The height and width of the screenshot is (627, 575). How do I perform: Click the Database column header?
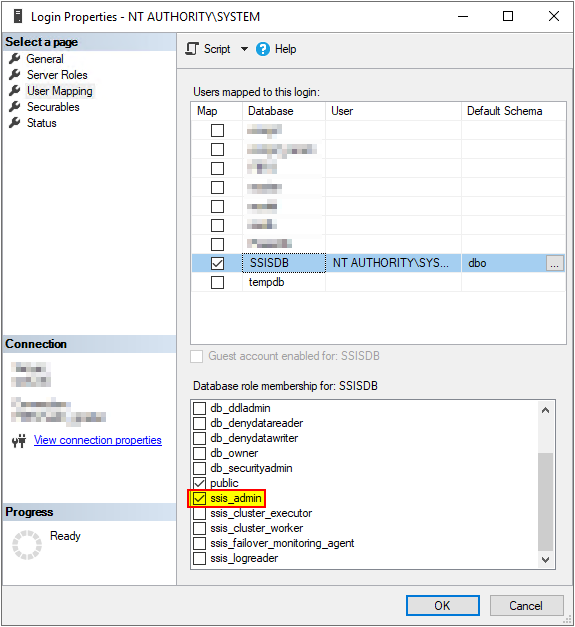click(284, 111)
